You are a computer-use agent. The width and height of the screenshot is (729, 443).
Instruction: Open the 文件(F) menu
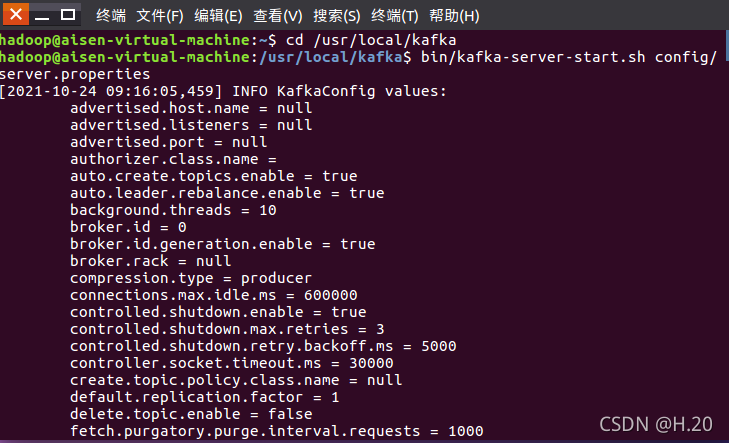click(x=160, y=16)
